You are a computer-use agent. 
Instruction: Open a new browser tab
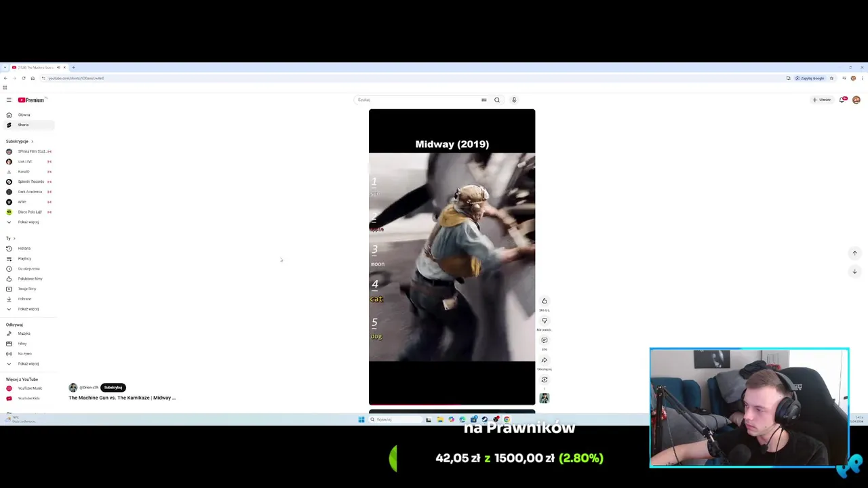73,67
